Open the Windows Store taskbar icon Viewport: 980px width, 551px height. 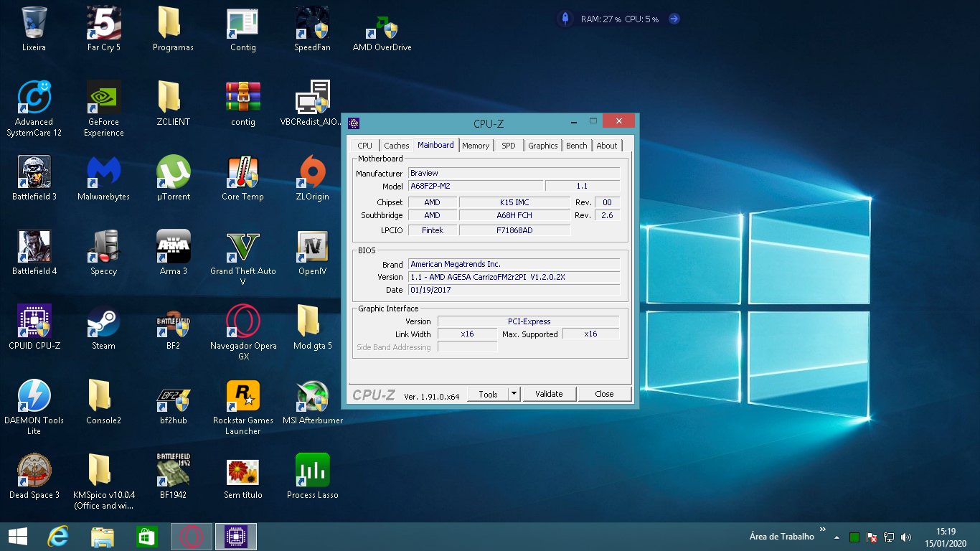[146, 537]
